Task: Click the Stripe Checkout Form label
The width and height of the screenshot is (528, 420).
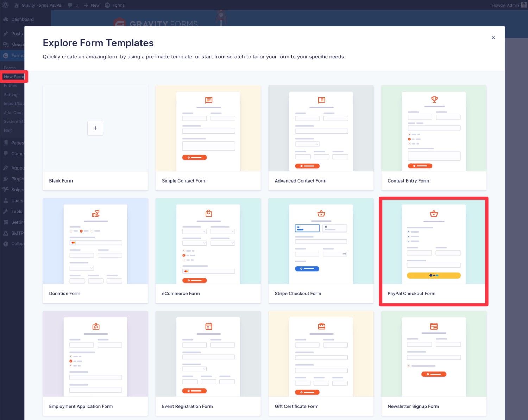Action: coord(298,294)
